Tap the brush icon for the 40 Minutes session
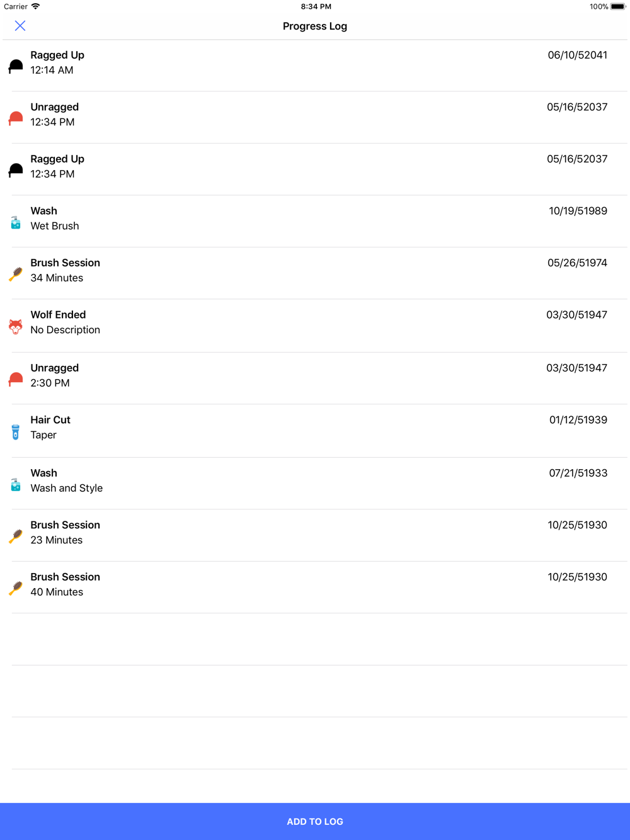This screenshot has width=630, height=840. [x=16, y=588]
